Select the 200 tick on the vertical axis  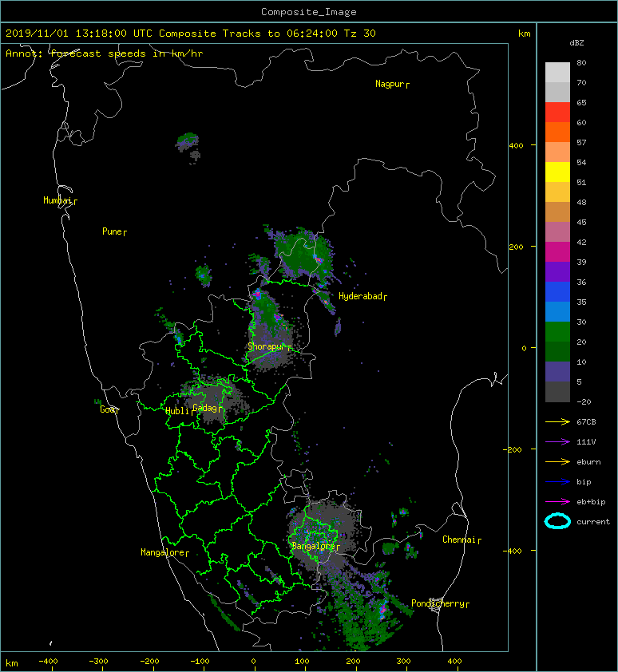tap(516, 247)
